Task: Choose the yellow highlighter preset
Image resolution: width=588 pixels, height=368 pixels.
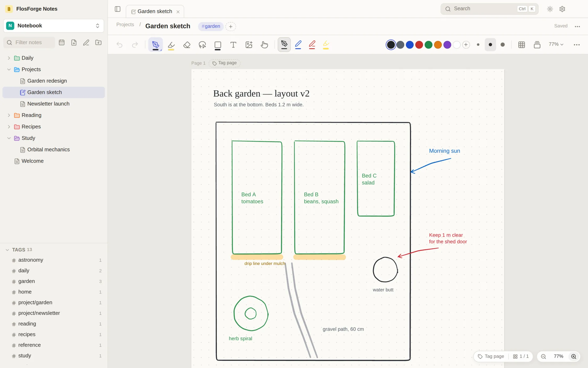Action: pos(326,45)
